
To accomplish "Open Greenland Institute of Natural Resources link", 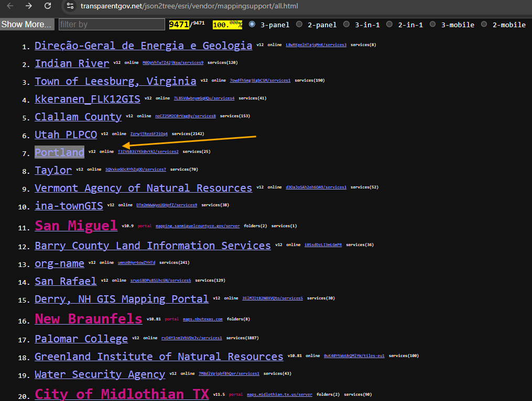I will pyautogui.click(x=159, y=357).
